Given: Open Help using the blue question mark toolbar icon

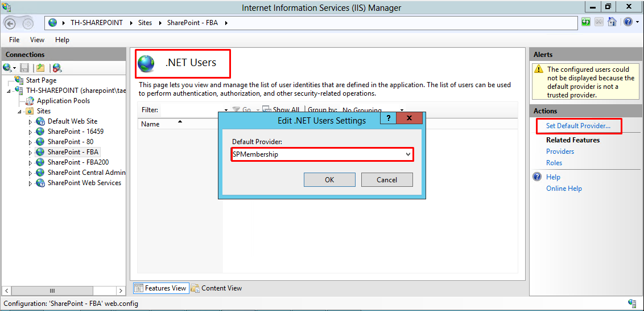Looking at the screenshot, I should tap(628, 22).
